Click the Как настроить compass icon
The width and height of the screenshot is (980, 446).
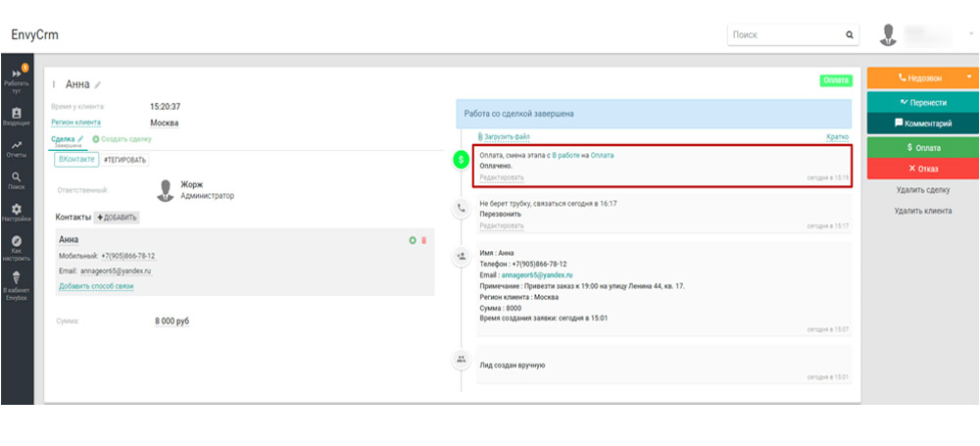click(17, 243)
